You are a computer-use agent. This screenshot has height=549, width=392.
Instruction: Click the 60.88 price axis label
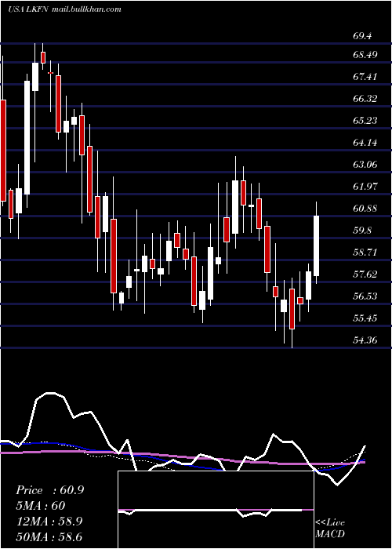365,209
